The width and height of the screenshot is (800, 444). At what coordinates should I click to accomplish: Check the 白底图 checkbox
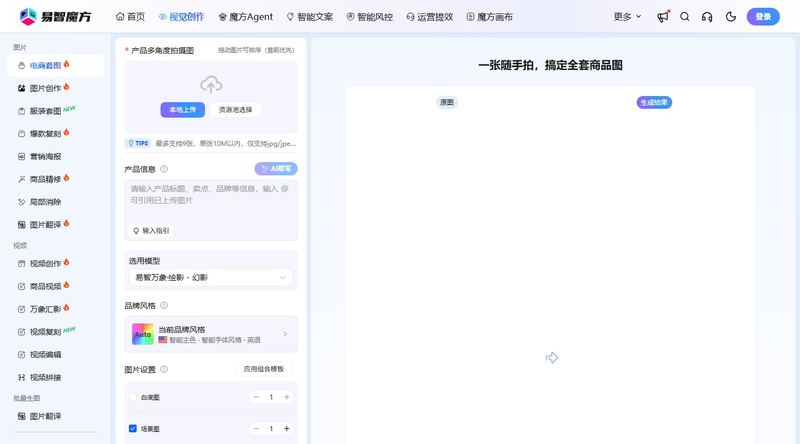pyautogui.click(x=133, y=397)
